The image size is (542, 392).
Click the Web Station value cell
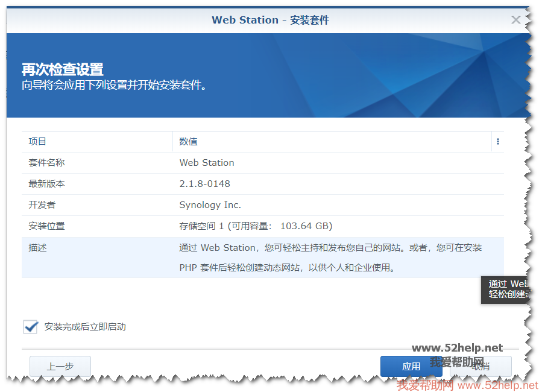(x=207, y=163)
